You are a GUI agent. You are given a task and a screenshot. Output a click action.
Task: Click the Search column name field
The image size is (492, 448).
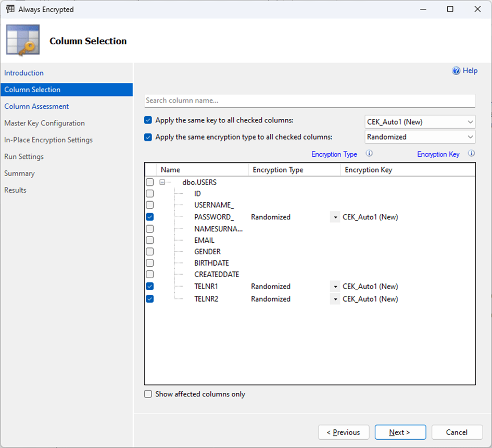(x=310, y=101)
